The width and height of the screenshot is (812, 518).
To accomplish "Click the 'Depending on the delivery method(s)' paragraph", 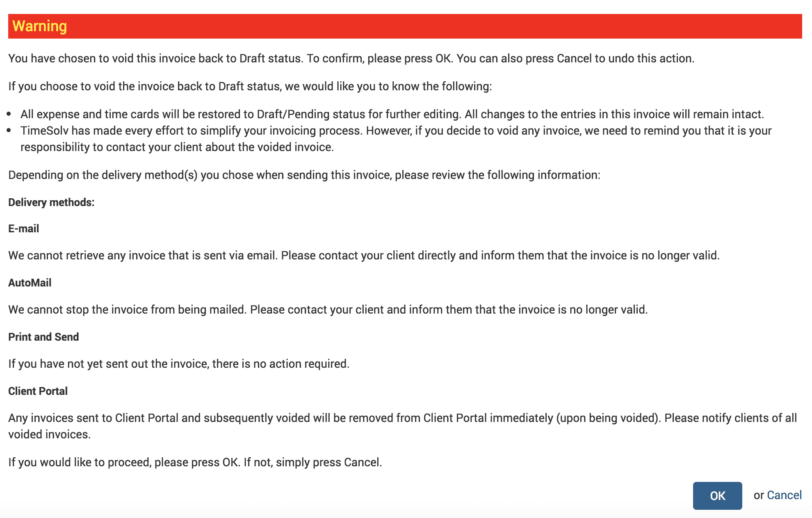I will point(304,175).
